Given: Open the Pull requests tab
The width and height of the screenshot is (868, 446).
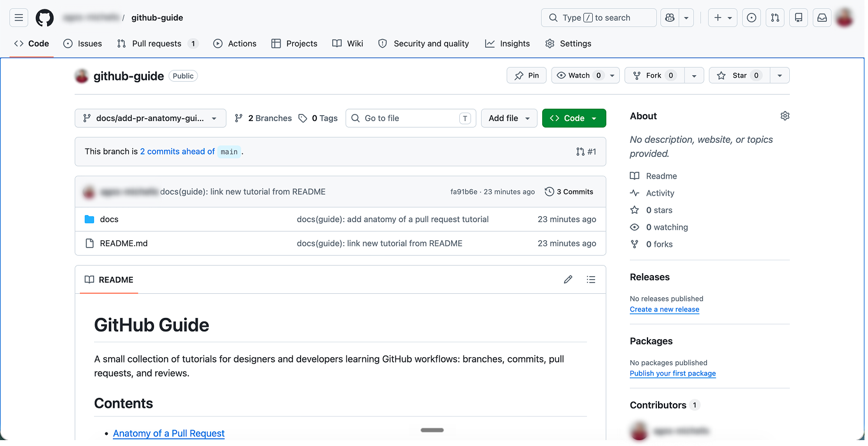Looking at the screenshot, I should pos(158,43).
